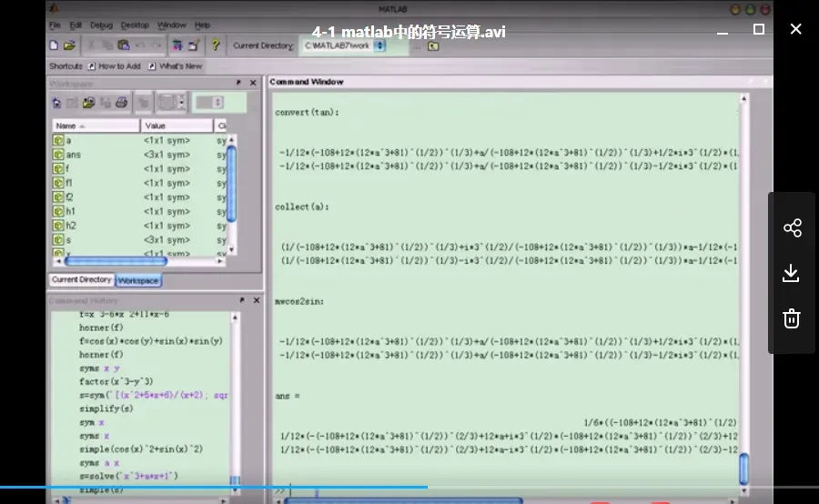Select 'factor(x^3-y^3)' history entry
The image size is (819, 504).
pos(116,381)
